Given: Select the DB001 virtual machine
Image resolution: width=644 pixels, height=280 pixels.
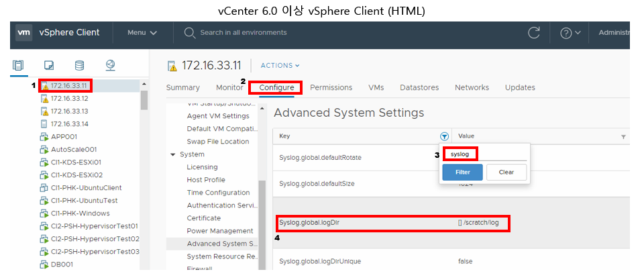Looking at the screenshot, I should click(62, 265).
